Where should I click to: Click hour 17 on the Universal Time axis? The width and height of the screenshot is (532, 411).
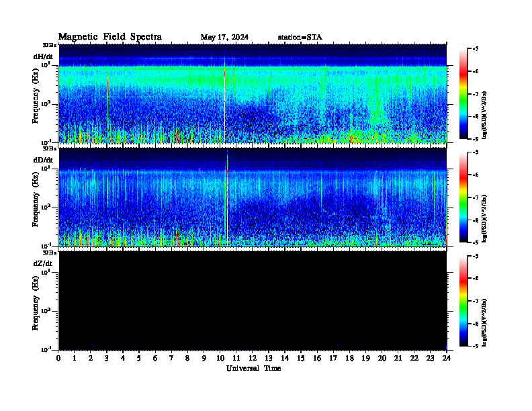click(333, 359)
